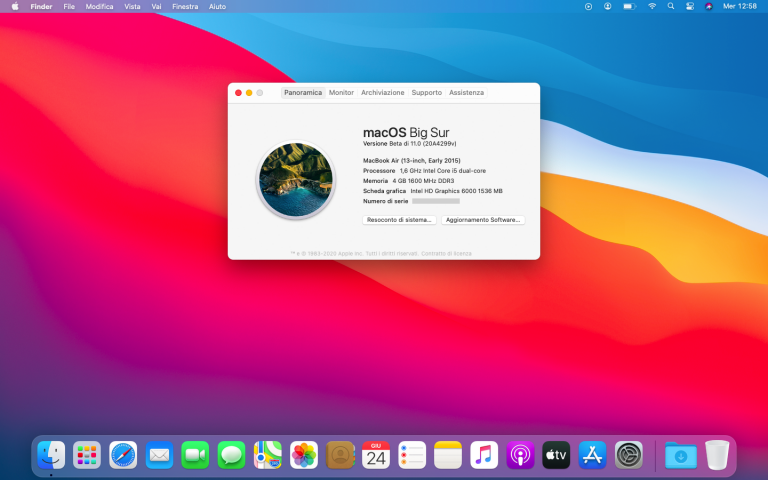The height and width of the screenshot is (480, 768).
Task: Open Podcasts in the Dock
Action: click(x=520, y=455)
